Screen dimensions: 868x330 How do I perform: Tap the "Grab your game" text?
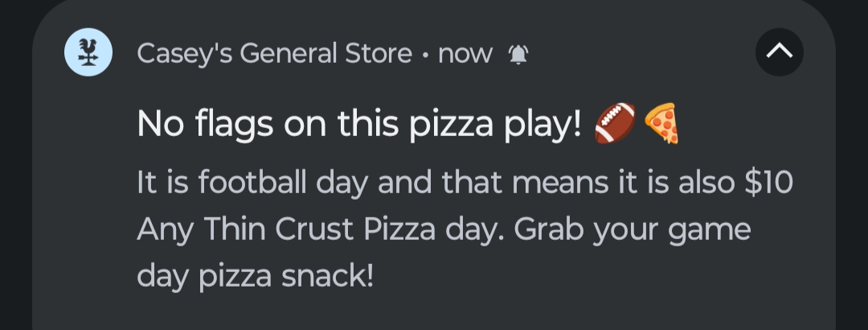(x=633, y=230)
